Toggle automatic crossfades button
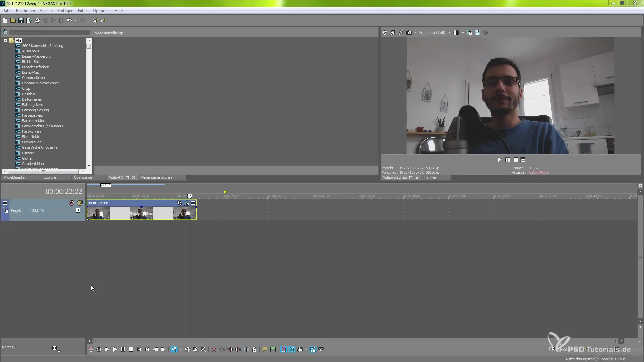 pos(292,349)
